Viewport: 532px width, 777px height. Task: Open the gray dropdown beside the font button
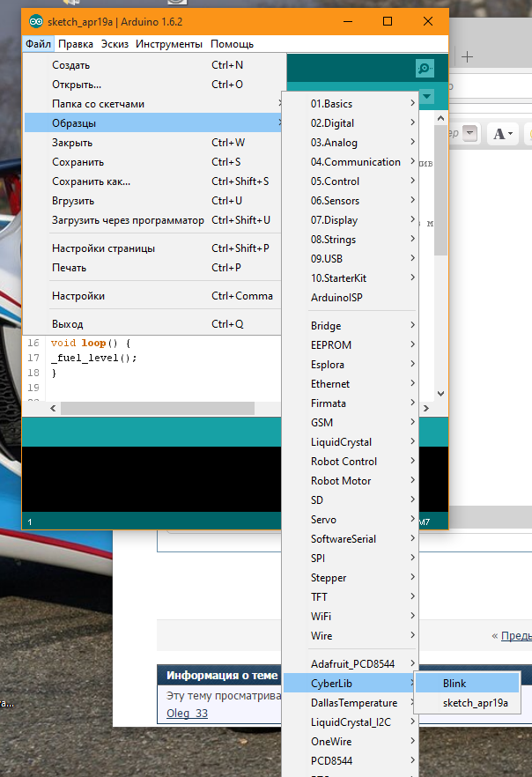coord(469,133)
